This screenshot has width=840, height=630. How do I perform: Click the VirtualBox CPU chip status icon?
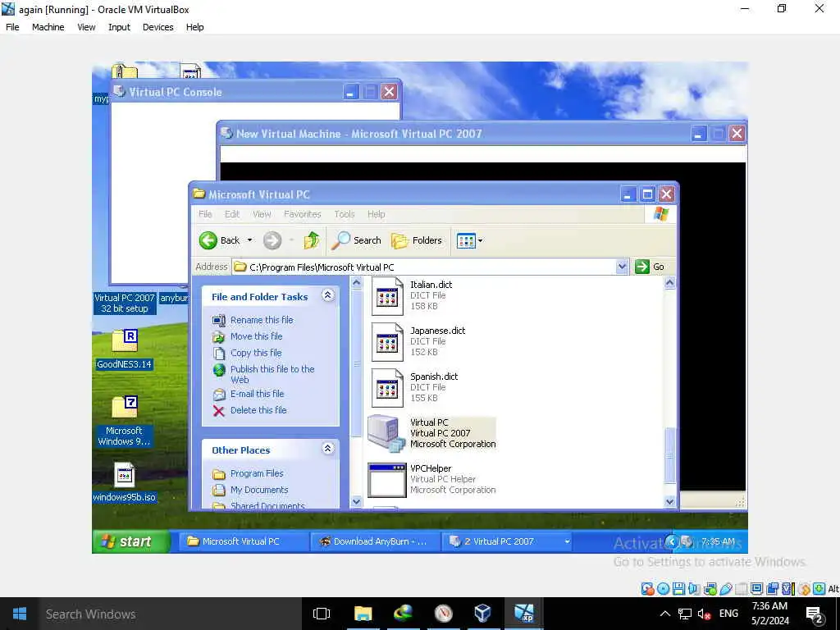788,589
